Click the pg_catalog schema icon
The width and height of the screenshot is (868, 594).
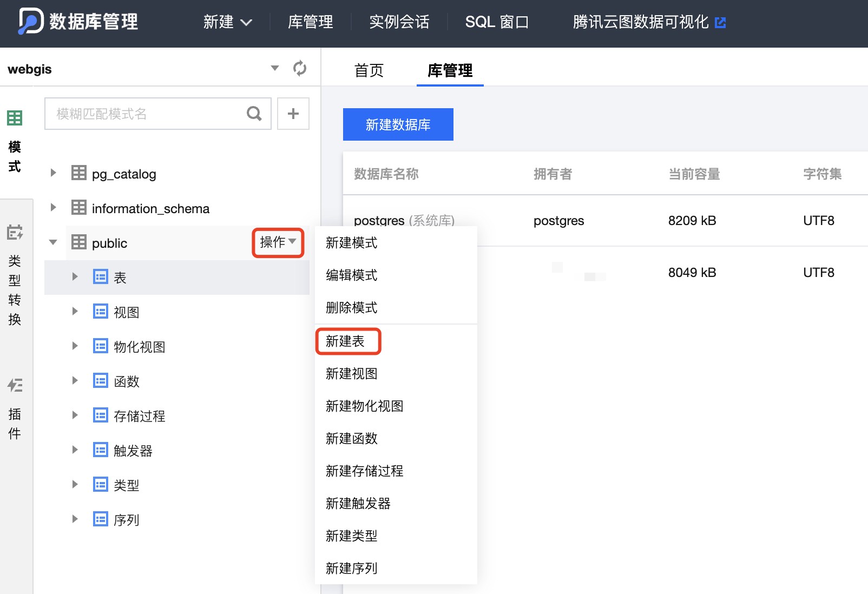(79, 173)
